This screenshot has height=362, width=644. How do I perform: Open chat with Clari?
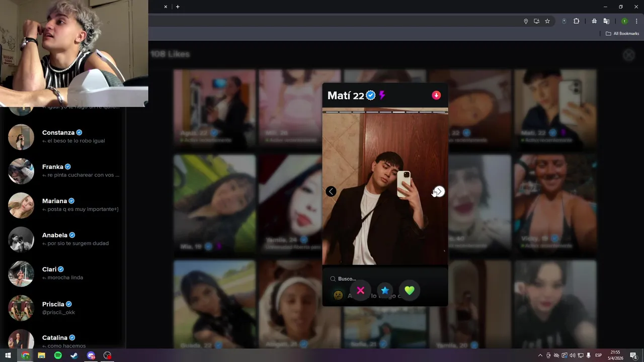click(63, 274)
